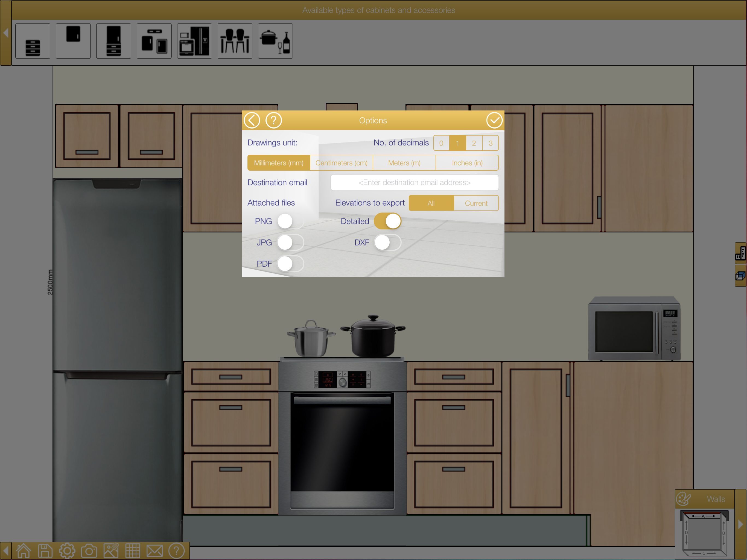Open the kitchen appliances category

tap(194, 41)
